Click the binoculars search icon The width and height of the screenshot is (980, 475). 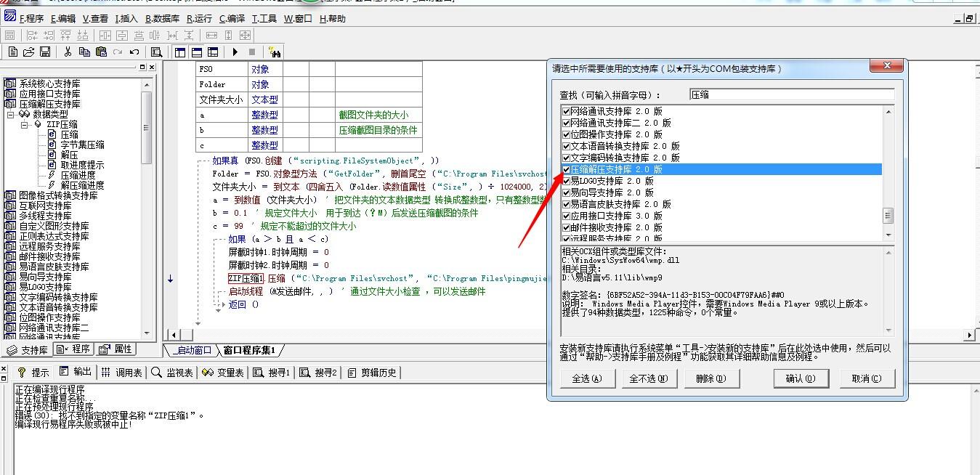(x=275, y=52)
